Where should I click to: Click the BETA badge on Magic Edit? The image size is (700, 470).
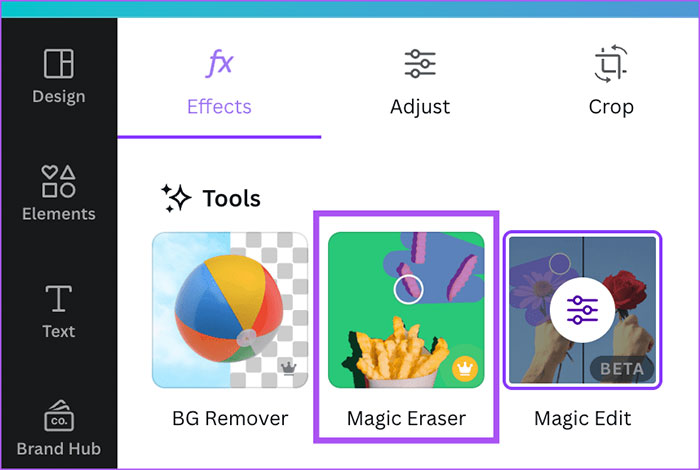[x=622, y=369]
